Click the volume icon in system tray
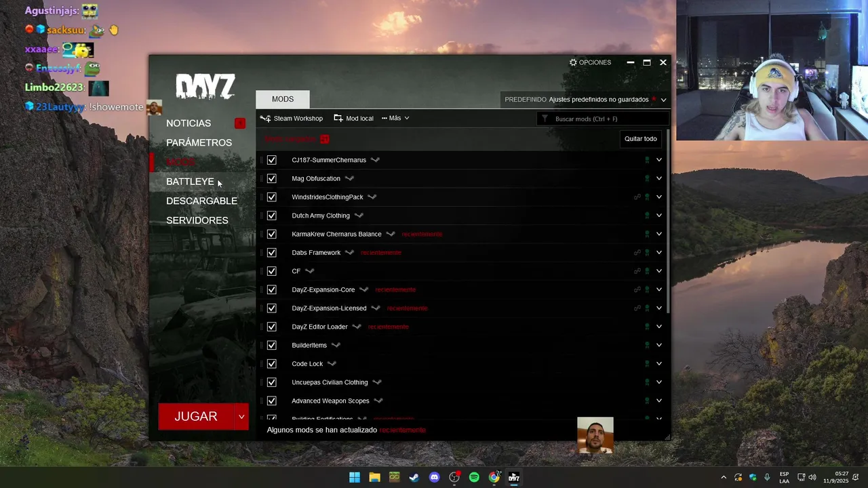Viewport: 868px width, 488px height. pos(812,477)
